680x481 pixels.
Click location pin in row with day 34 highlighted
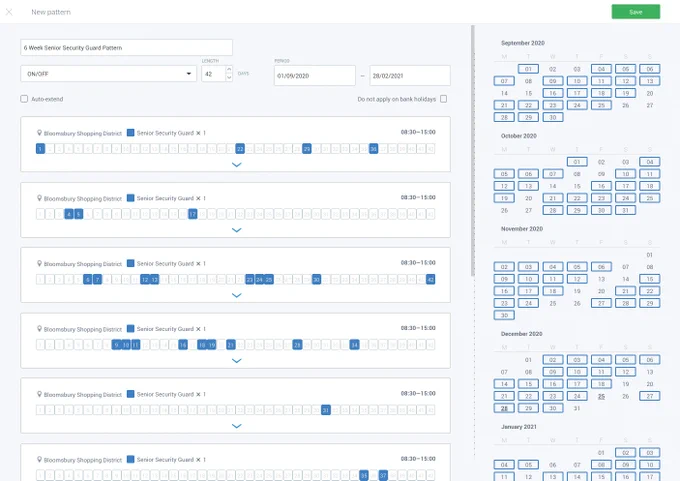(x=39, y=329)
